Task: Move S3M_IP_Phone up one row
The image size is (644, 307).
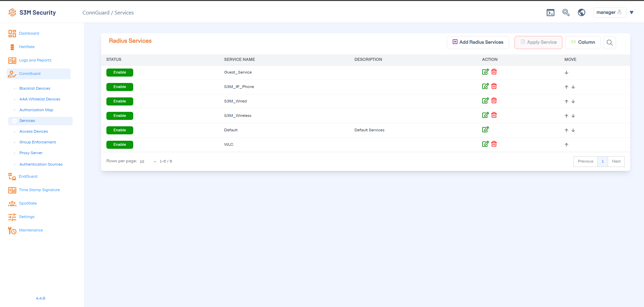Action: 566,87
